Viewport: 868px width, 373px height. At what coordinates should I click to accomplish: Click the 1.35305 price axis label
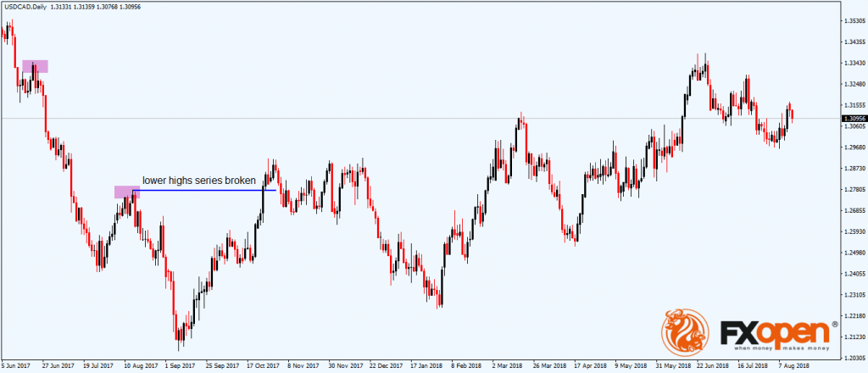coord(853,20)
